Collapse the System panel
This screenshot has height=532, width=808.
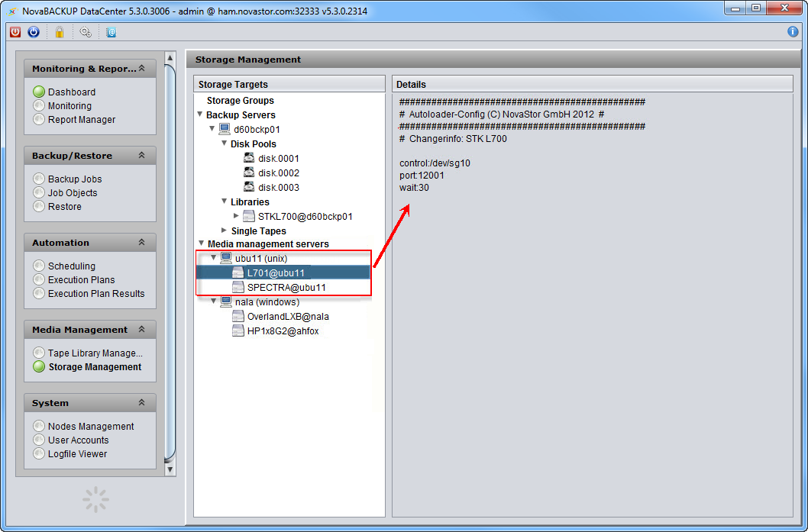click(142, 403)
